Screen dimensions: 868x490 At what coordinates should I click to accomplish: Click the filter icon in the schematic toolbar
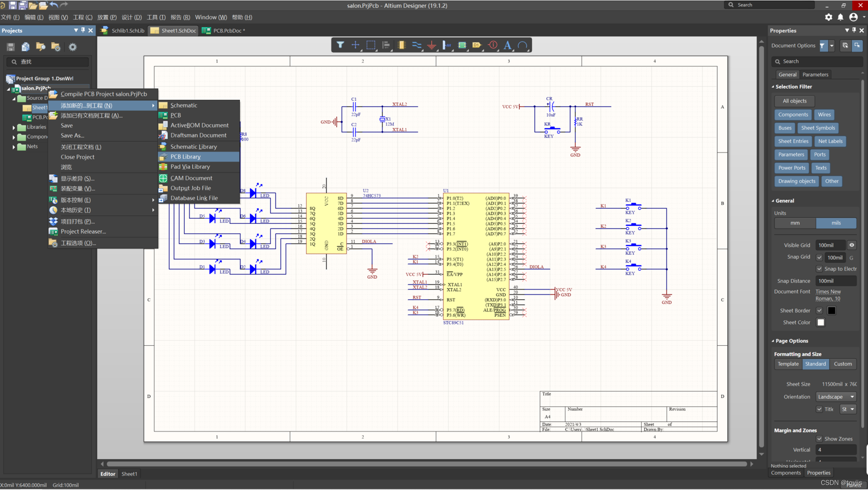coord(340,45)
